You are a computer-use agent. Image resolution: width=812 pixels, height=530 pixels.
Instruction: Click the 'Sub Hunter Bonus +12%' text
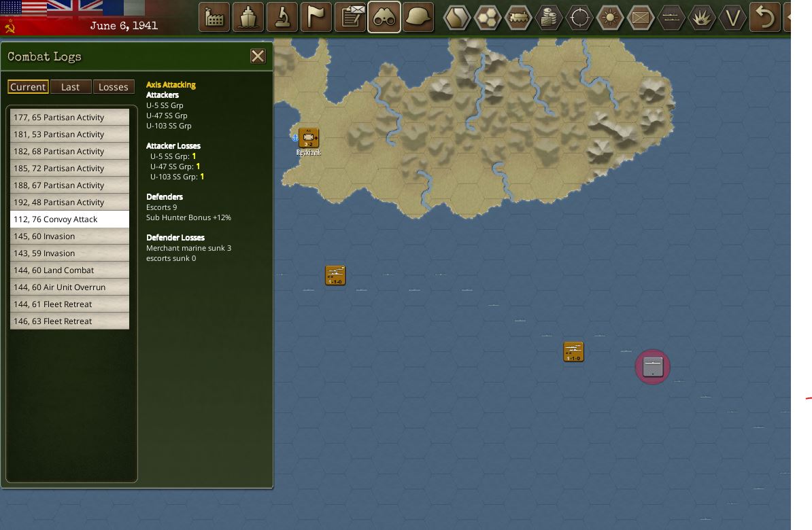click(x=188, y=217)
